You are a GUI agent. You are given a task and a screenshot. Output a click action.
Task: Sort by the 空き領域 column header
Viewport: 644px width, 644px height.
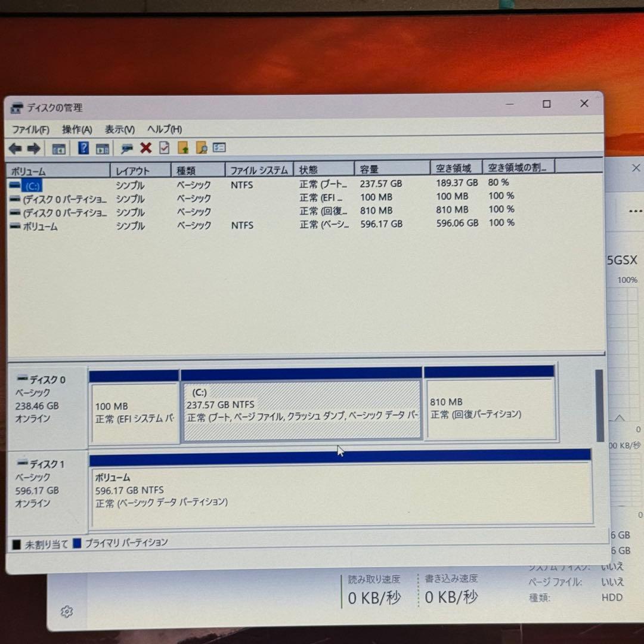pos(456,168)
